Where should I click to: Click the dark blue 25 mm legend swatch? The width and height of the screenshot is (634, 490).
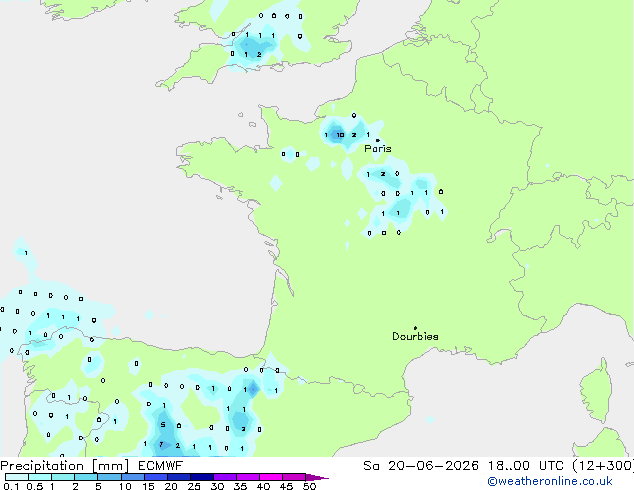[202, 477]
